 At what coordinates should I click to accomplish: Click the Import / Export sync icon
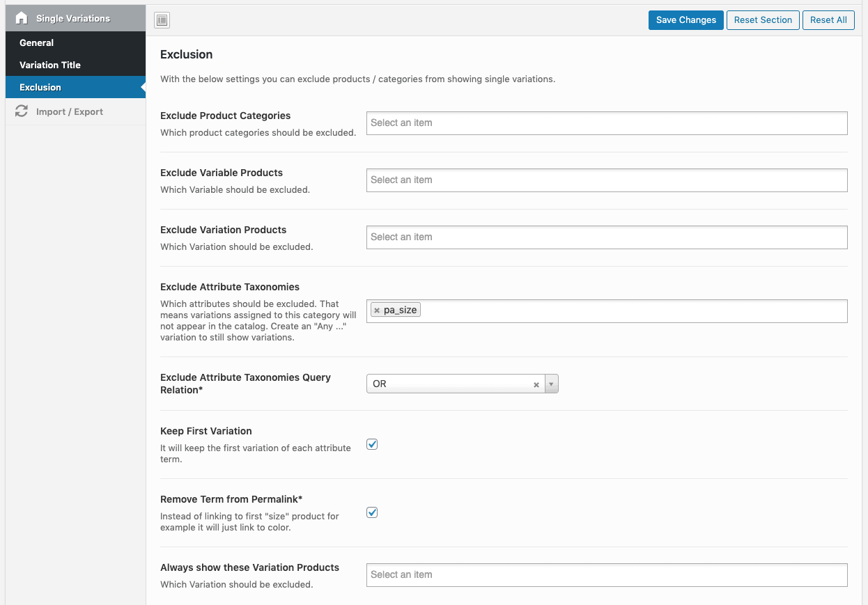point(21,111)
